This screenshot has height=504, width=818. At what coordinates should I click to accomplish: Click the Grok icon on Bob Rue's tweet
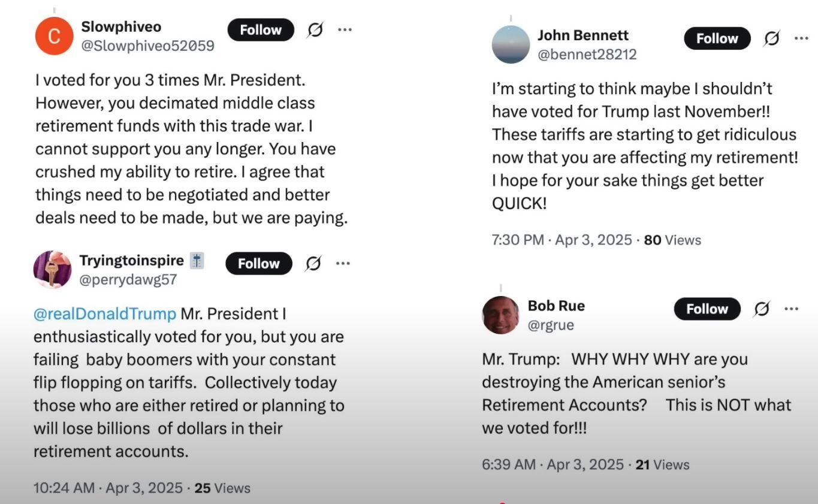pyautogui.click(x=762, y=309)
